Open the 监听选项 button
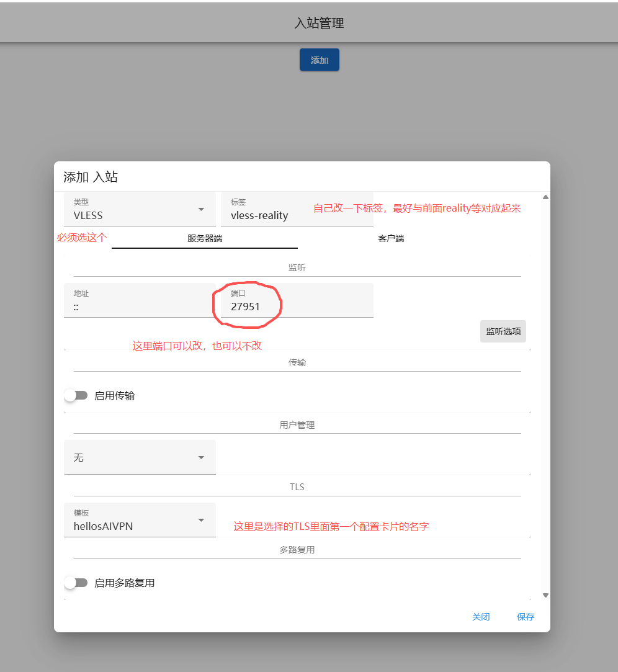618x672 pixels. [x=503, y=331]
